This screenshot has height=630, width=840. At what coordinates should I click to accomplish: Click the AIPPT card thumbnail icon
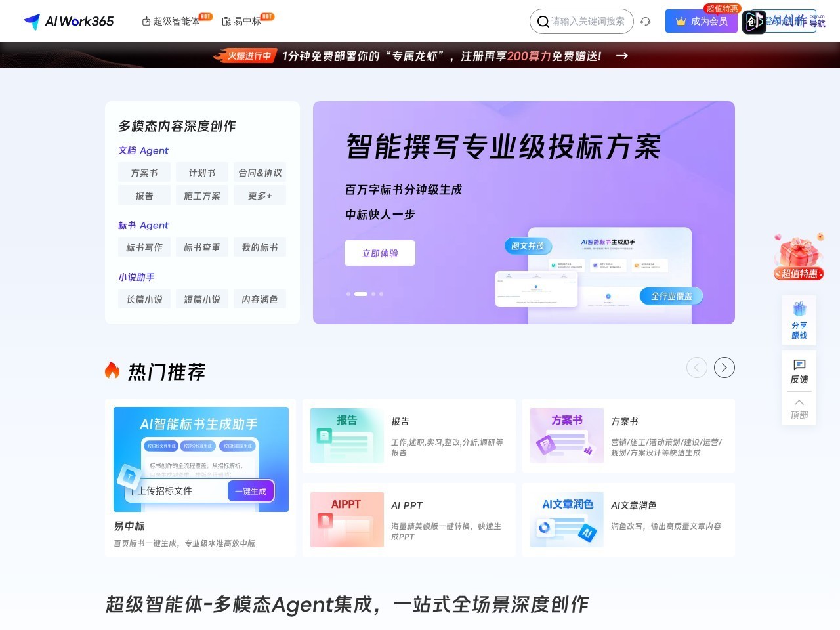[347, 520]
